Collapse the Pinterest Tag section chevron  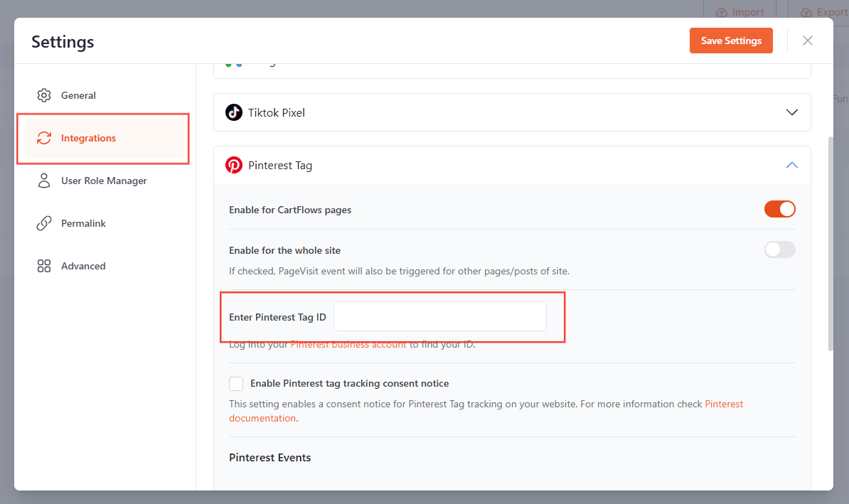(x=792, y=166)
